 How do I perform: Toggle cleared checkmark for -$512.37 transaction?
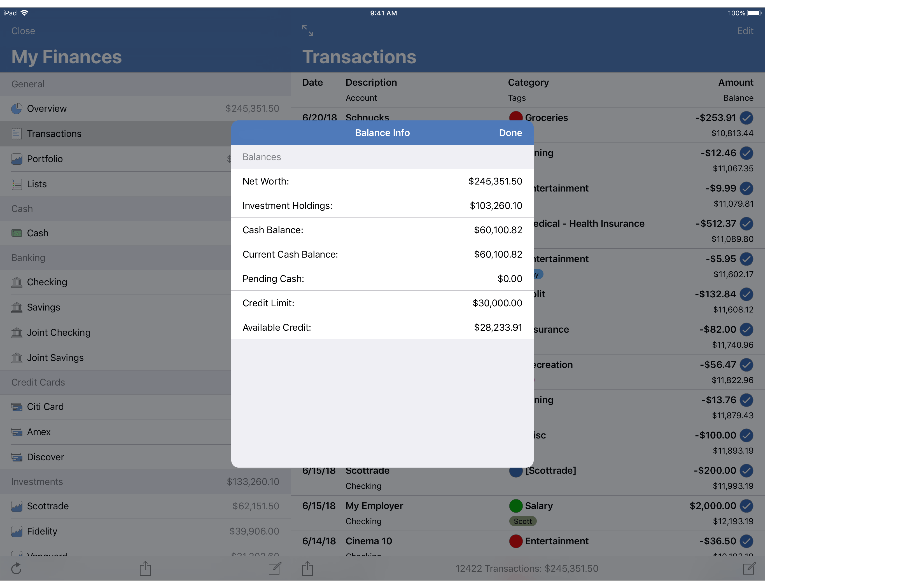click(746, 224)
